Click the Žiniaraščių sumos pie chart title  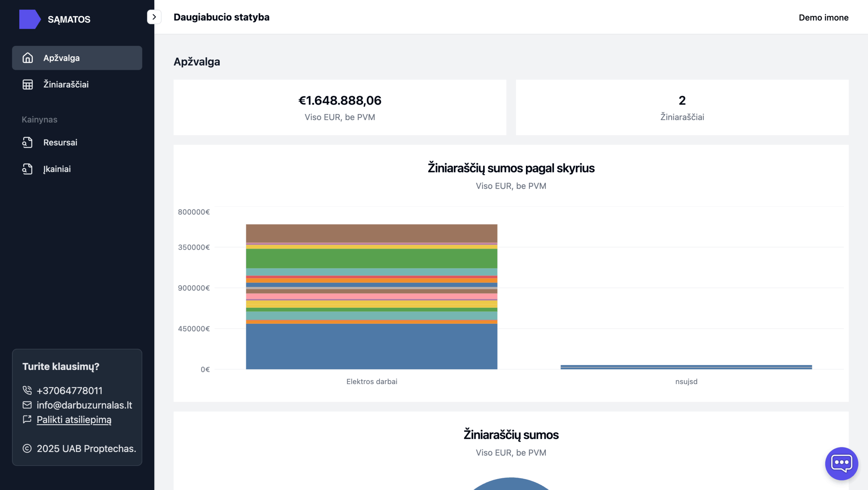(x=511, y=435)
